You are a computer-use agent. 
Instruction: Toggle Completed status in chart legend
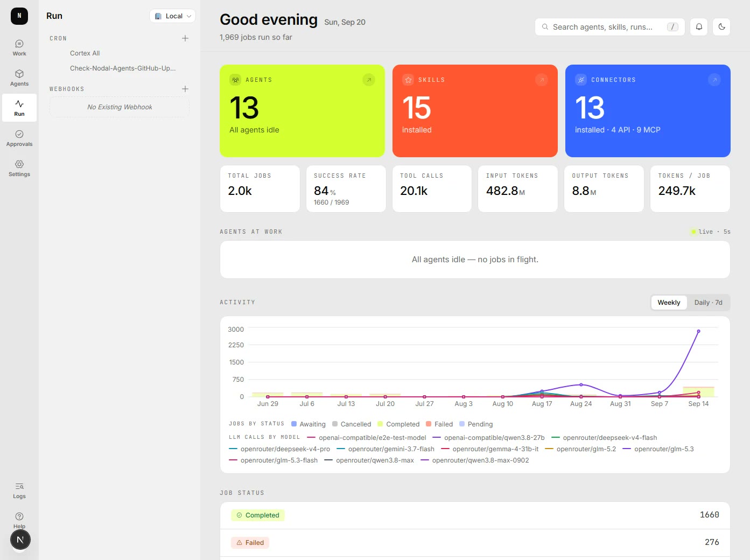(x=398, y=424)
